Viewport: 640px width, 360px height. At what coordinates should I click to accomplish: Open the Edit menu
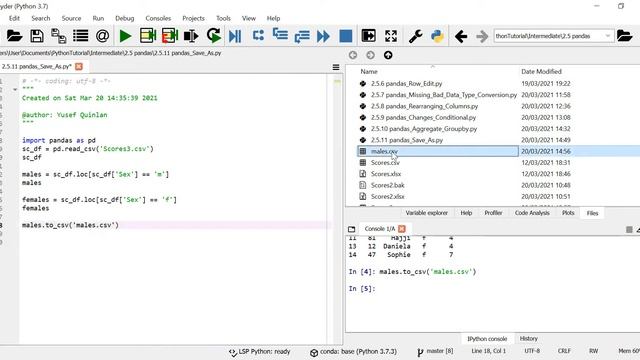[x=14, y=18]
